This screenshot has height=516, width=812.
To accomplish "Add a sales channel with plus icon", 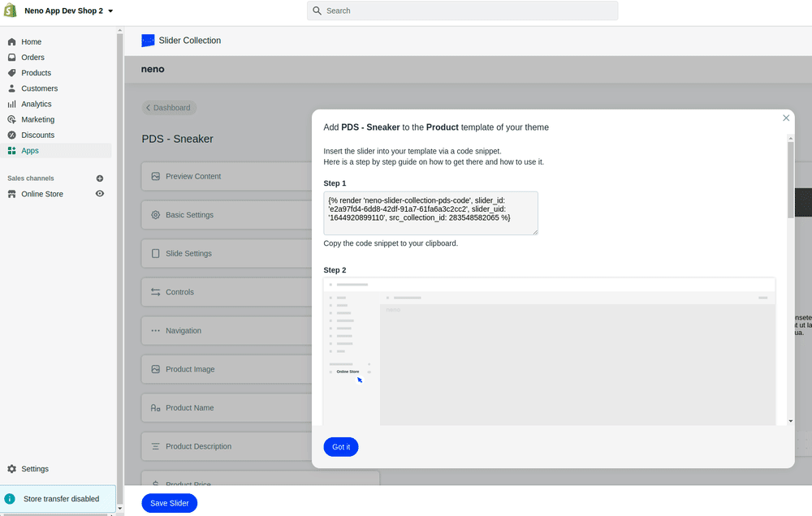I will point(100,178).
